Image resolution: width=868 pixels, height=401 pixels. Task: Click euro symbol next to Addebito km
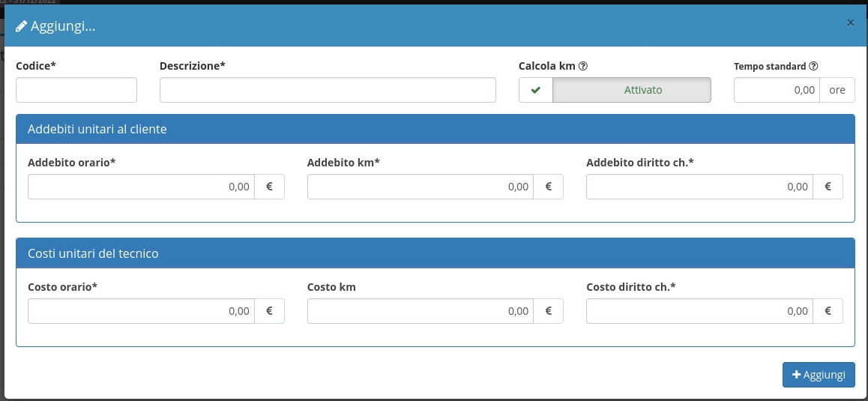548,187
